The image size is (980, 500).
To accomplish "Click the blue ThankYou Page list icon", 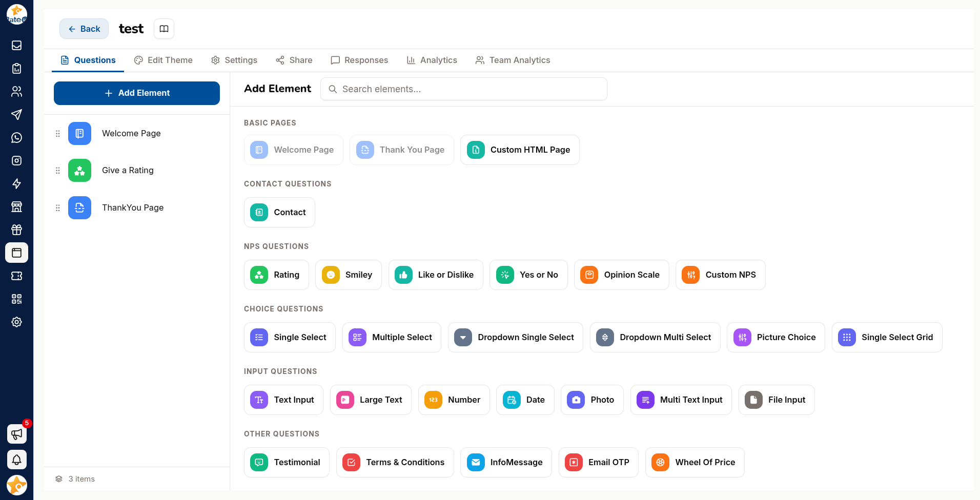I will [79, 208].
